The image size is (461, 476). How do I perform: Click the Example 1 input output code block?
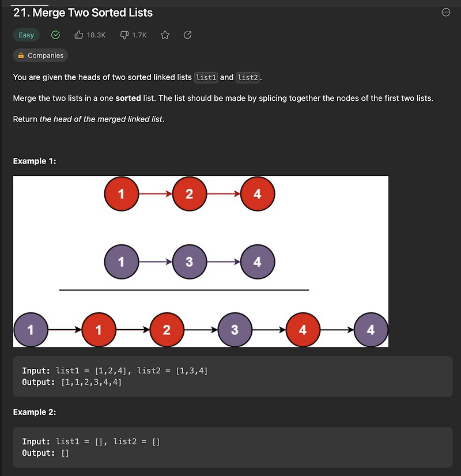click(233, 376)
